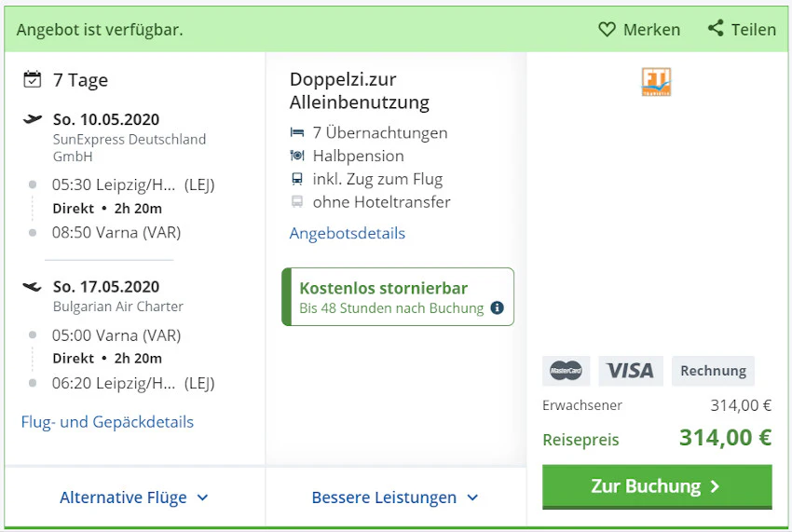792x532 pixels.
Task: Click the Rechnung payment badge
Action: point(713,371)
